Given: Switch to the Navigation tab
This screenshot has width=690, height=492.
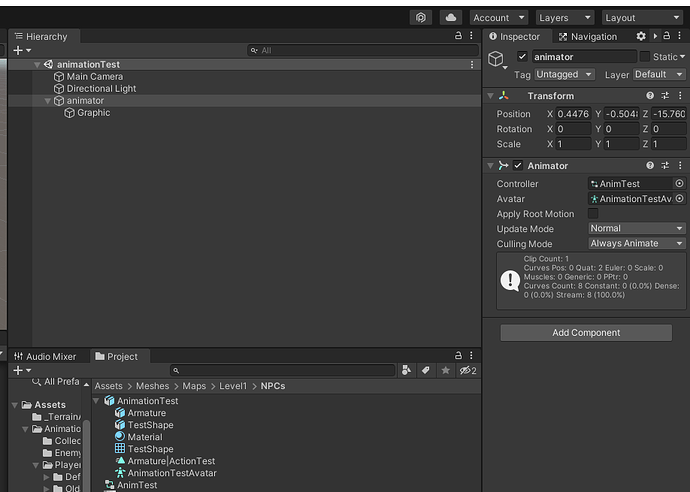Looking at the screenshot, I should pos(587,37).
